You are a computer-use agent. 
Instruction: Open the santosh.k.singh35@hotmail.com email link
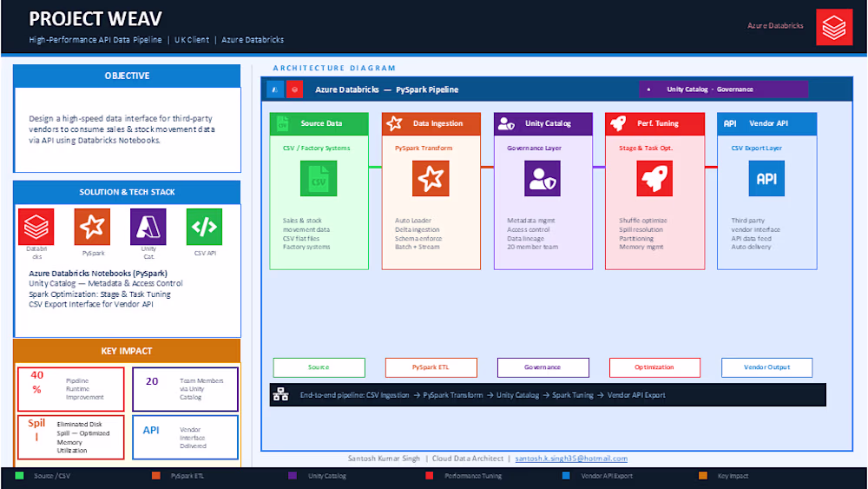(571, 458)
